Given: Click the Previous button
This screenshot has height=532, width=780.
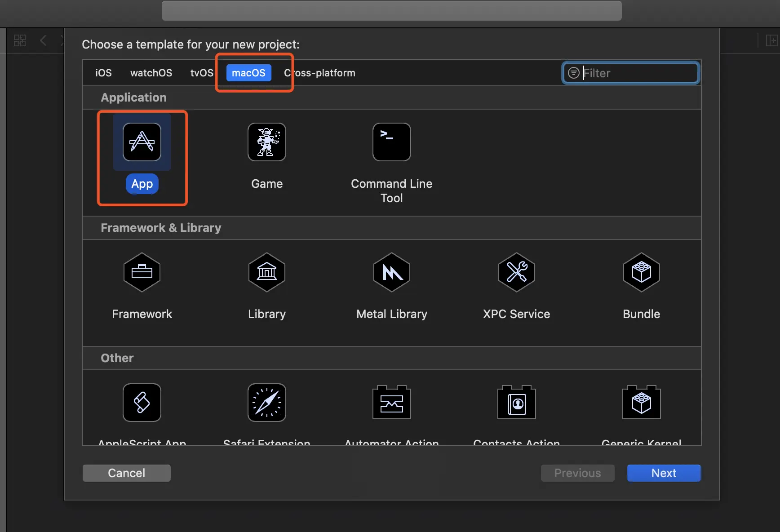Looking at the screenshot, I should [578, 473].
